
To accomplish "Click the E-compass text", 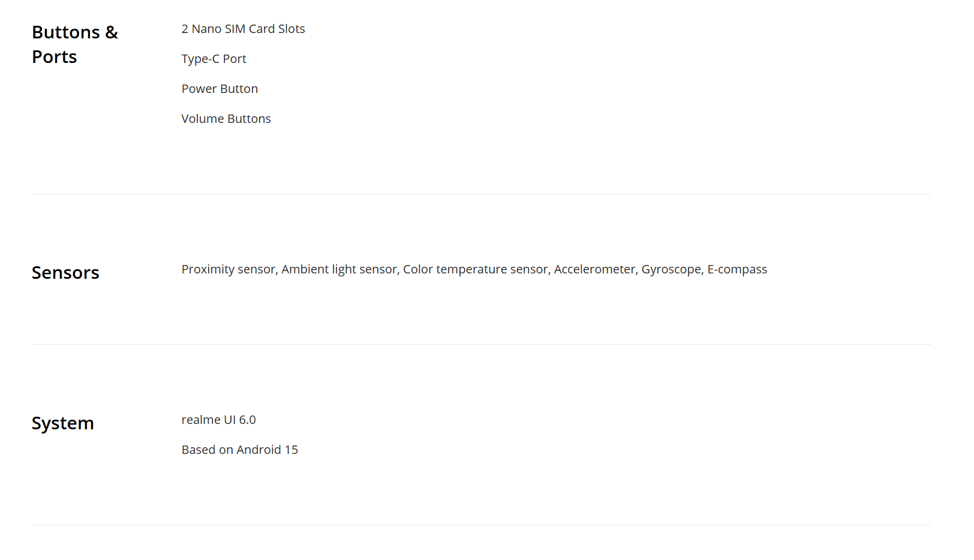I will point(737,269).
